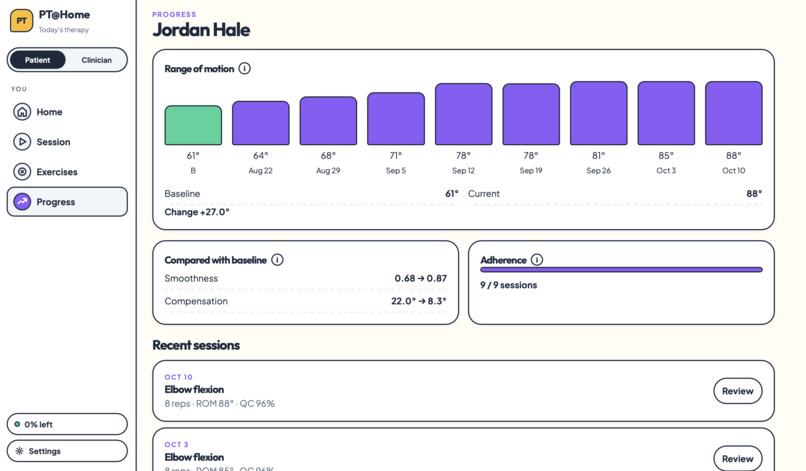Click 8 reps · ROM 88° · QC 96% text
Image resolution: width=806 pixels, height=471 pixels.
pos(219,404)
